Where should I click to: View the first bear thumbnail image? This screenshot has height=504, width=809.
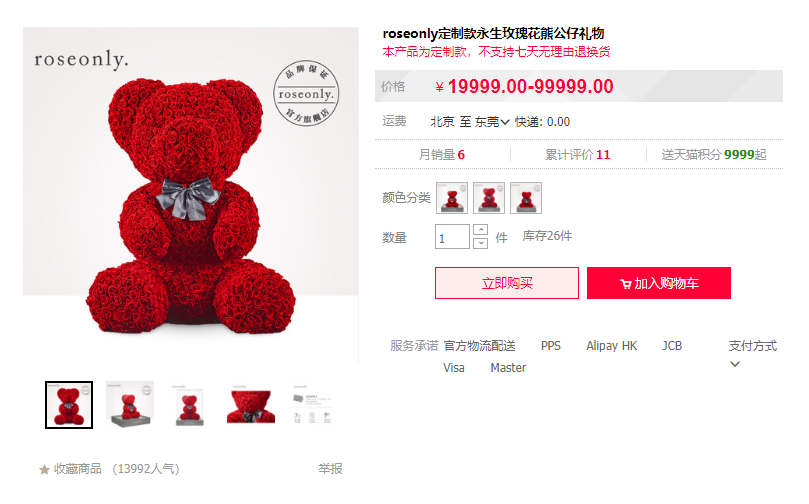click(69, 405)
